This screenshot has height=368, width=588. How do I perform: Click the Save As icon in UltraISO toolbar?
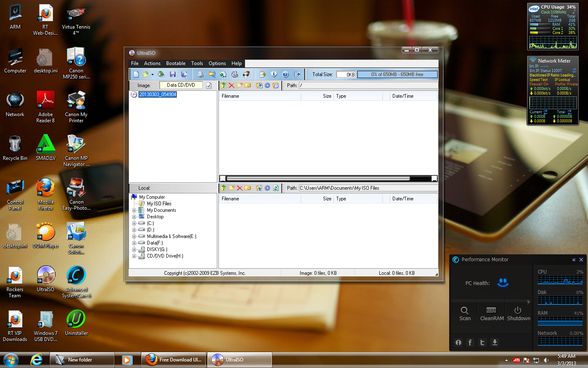coord(184,74)
